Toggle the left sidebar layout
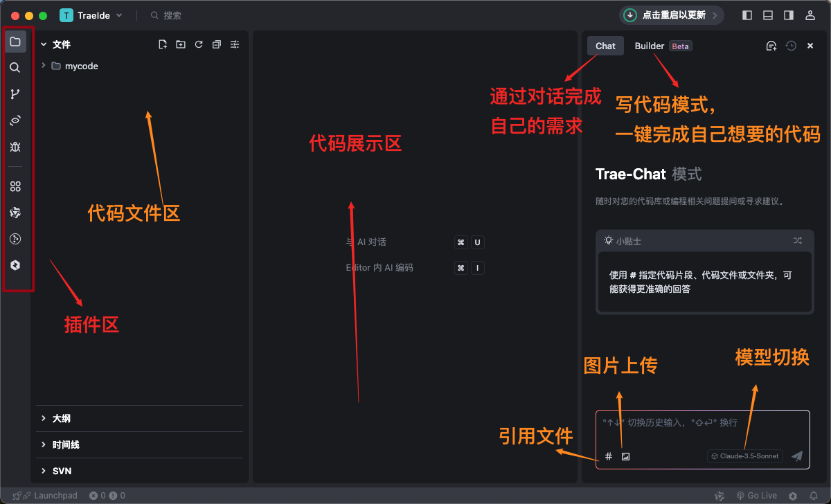The height and width of the screenshot is (504, 831). click(x=747, y=15)
